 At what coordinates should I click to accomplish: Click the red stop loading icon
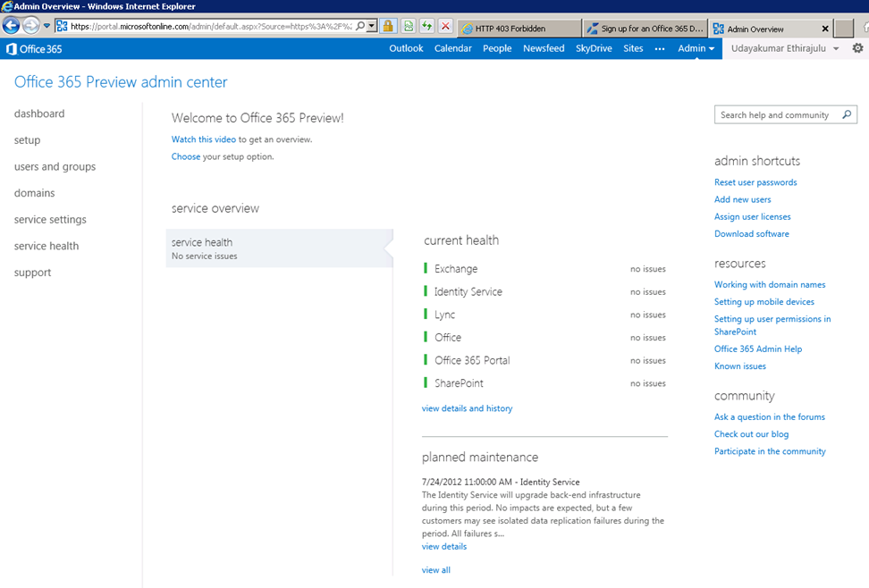(x=445, y=26)
